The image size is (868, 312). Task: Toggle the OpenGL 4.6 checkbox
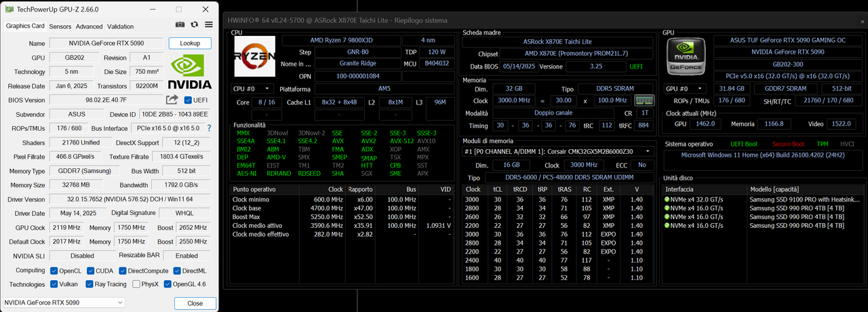pos(167,284)
